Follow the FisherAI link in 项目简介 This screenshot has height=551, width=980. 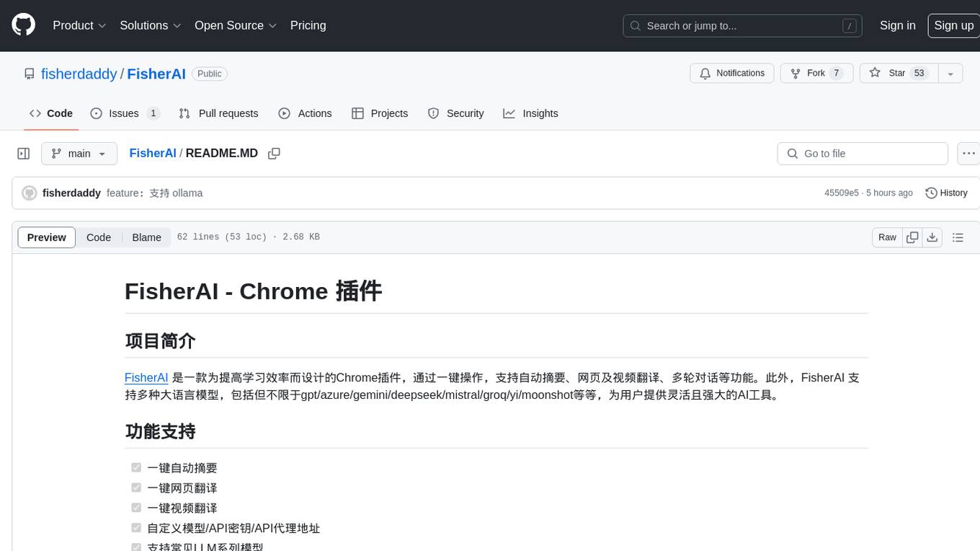(x=146, y=378)
